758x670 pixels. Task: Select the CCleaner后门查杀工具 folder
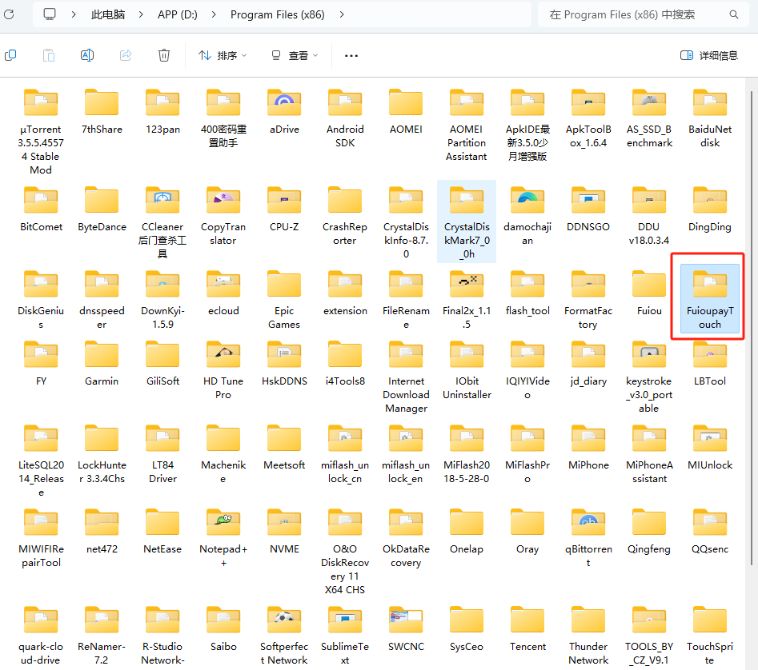[162, 221]
